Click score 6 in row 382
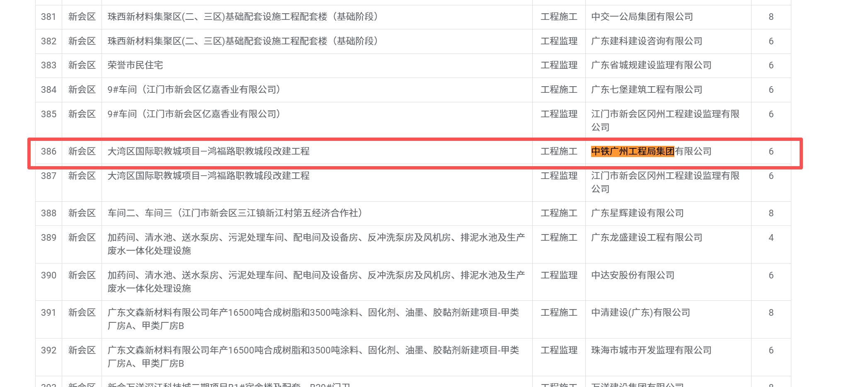 coord(771,41)
